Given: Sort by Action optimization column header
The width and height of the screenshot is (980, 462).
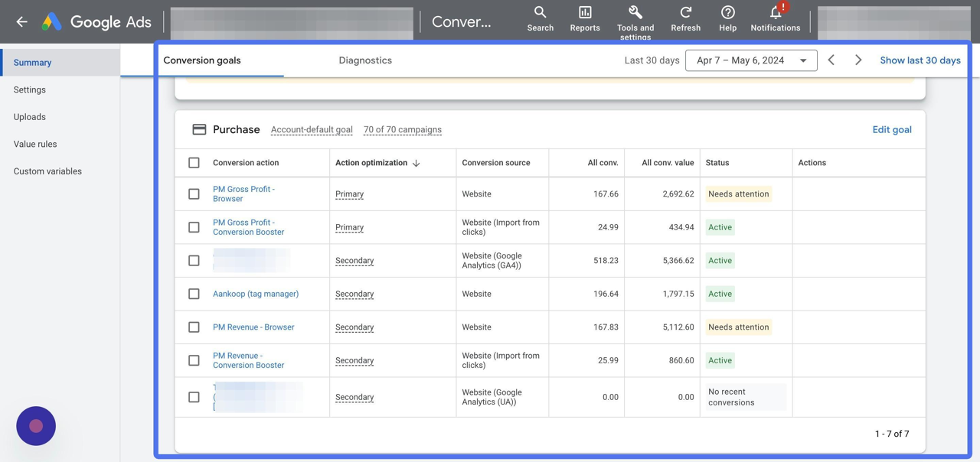Looking at the screenshot, I should [x=371, y=163].
